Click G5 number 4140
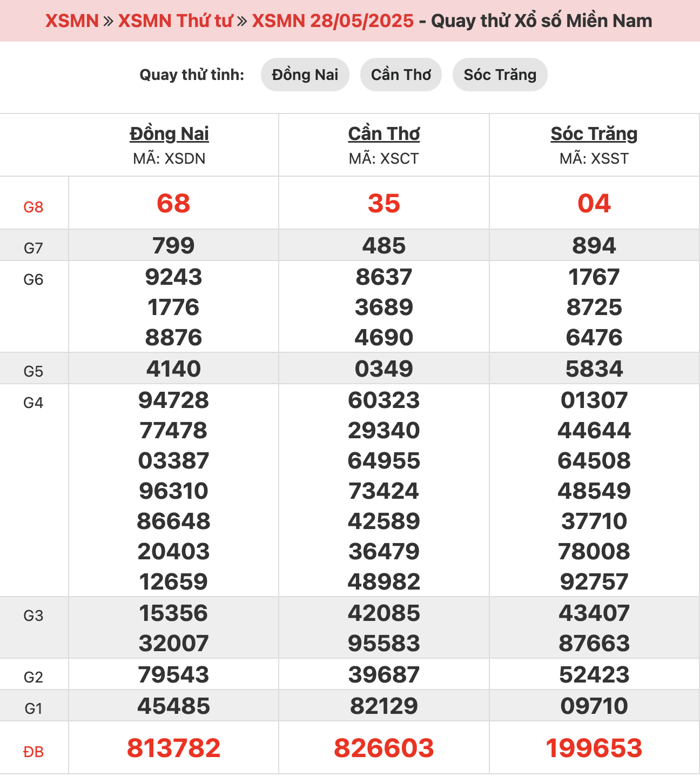 click(x=173, y=369)
